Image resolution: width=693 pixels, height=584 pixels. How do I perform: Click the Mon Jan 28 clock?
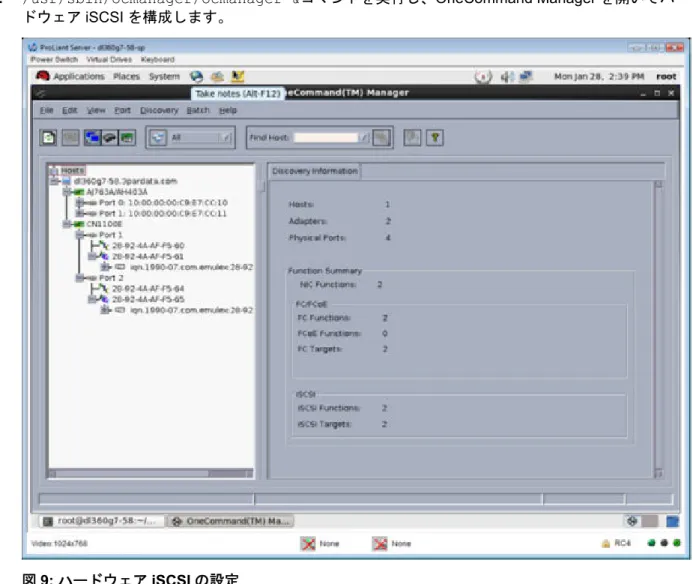(599, 76)
